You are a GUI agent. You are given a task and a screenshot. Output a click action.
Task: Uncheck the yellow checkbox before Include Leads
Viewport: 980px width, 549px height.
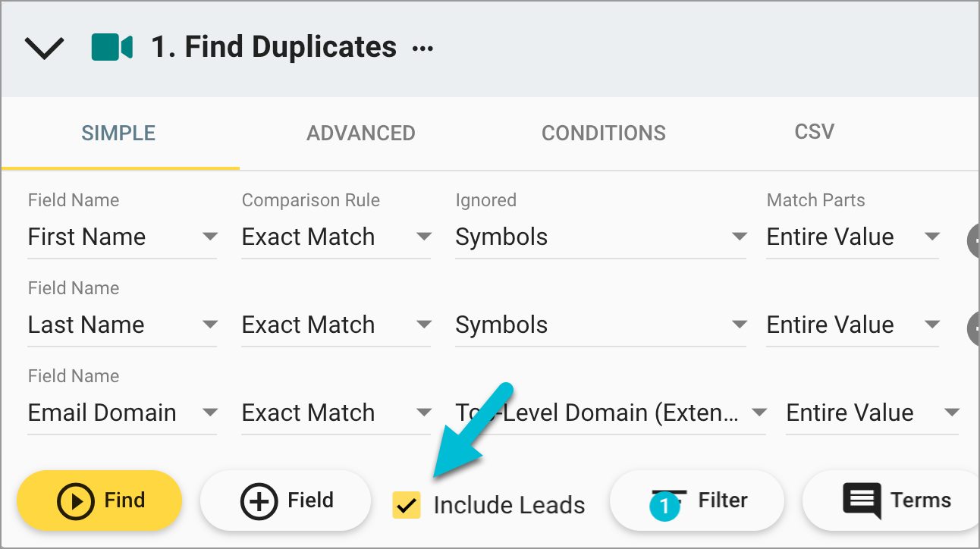pos(407,504)
